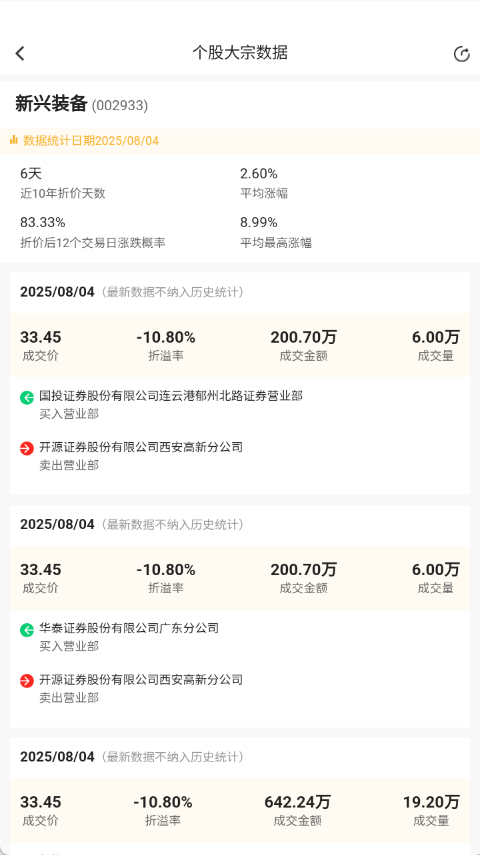Tap the 2.60% average gain value
The width and height of the screenshot is (480, 855).
pos(259,174)
